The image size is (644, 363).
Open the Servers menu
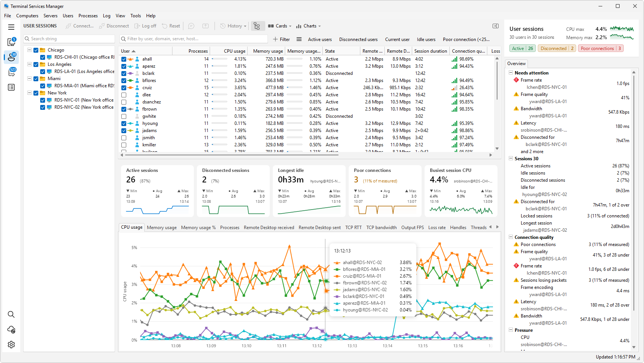pos(50,16)
